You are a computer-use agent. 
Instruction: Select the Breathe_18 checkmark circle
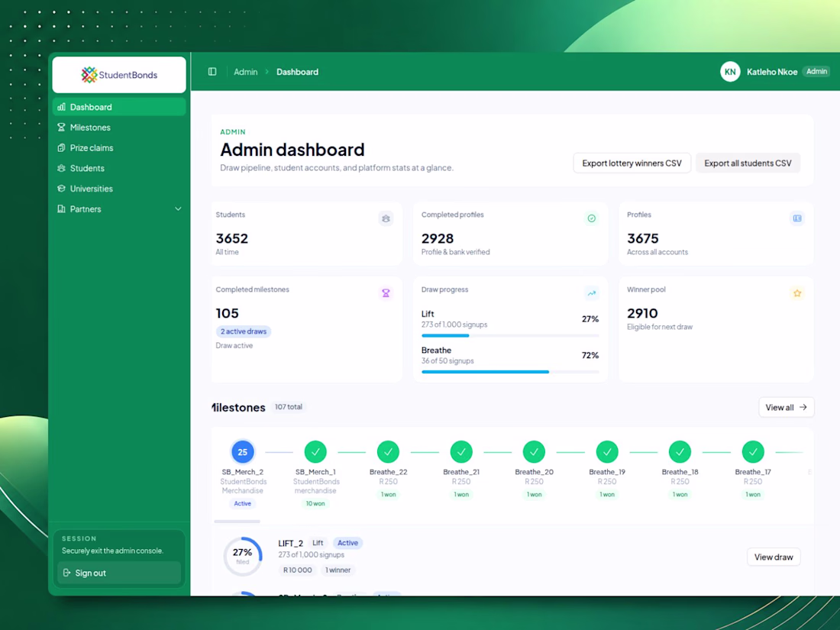pos(680,452)
